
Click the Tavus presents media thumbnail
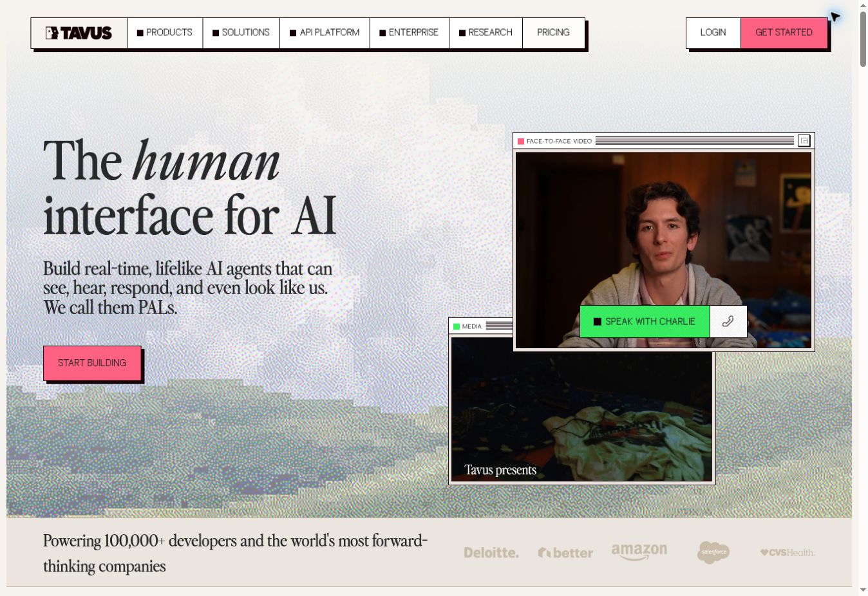click(581, 409)
